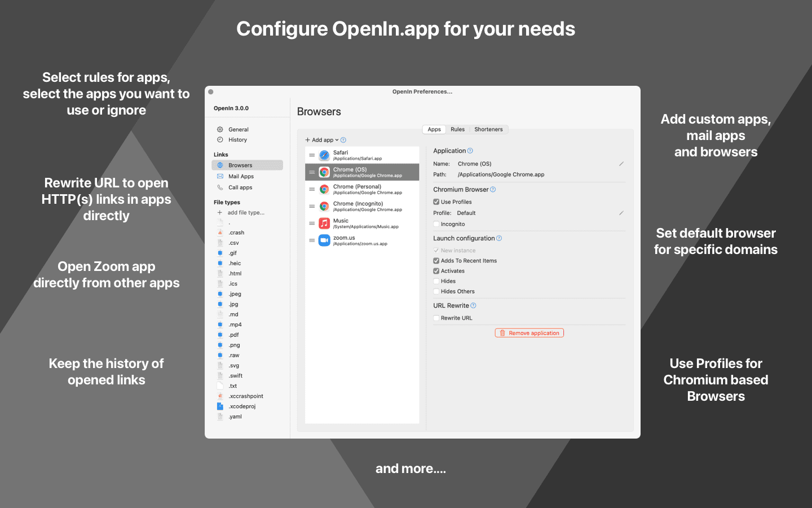
Task: Open the General settings gear icon
Action: click(220, 129)
